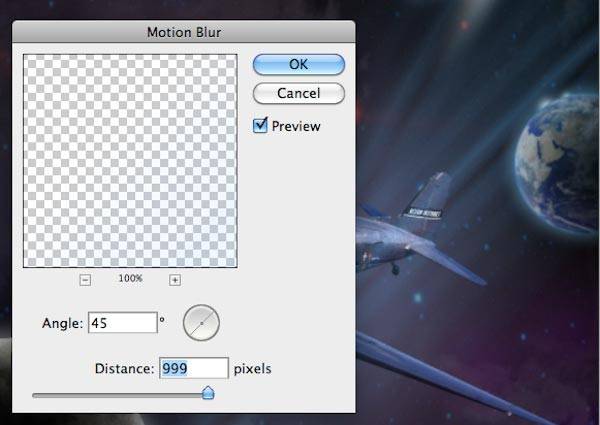Click the OK button
Viewport: 600px width, 425px height.
pos(298,64)
